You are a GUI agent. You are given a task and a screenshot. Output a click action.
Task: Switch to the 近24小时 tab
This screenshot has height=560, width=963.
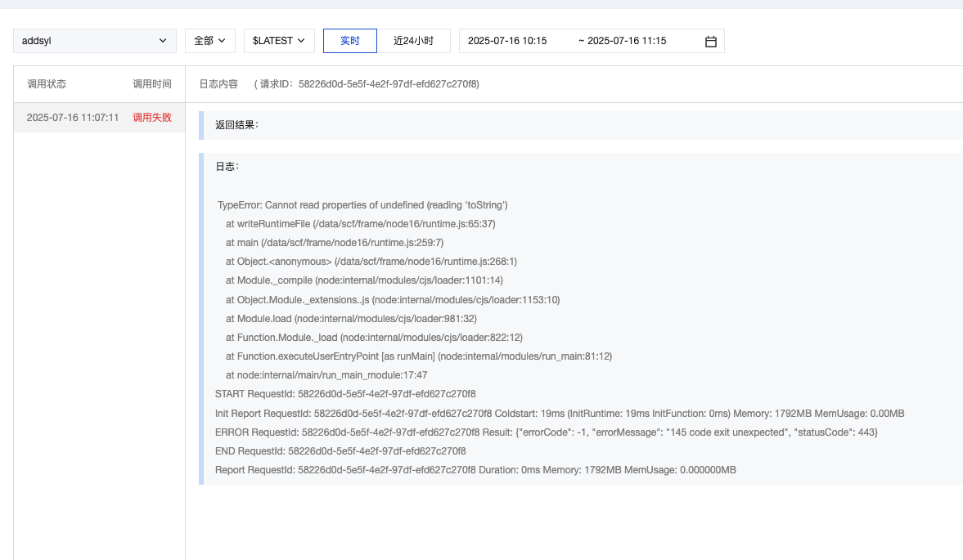coord(413,41)
